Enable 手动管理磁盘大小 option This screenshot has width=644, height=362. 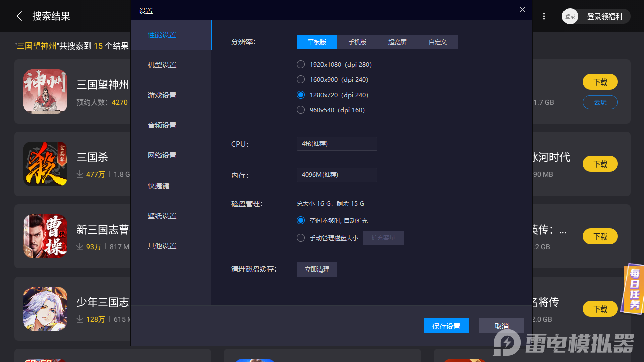point(300,238)
